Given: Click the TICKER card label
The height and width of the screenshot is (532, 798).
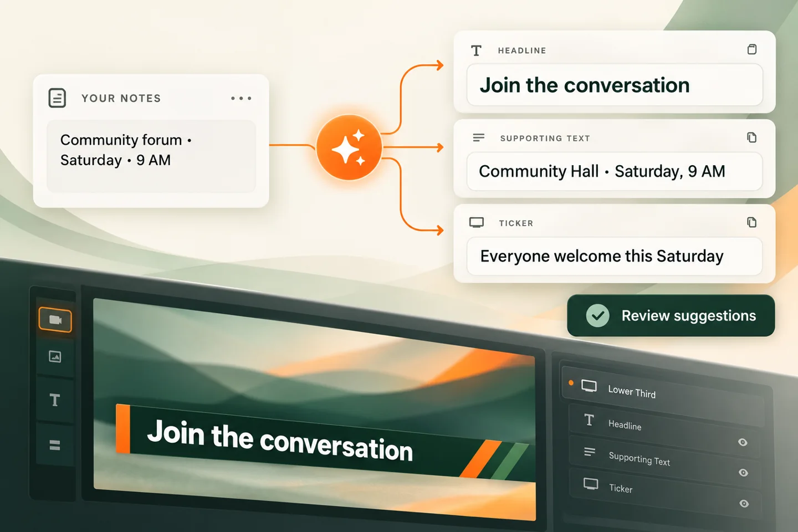Looking at the screenshot, I should 516,223.
